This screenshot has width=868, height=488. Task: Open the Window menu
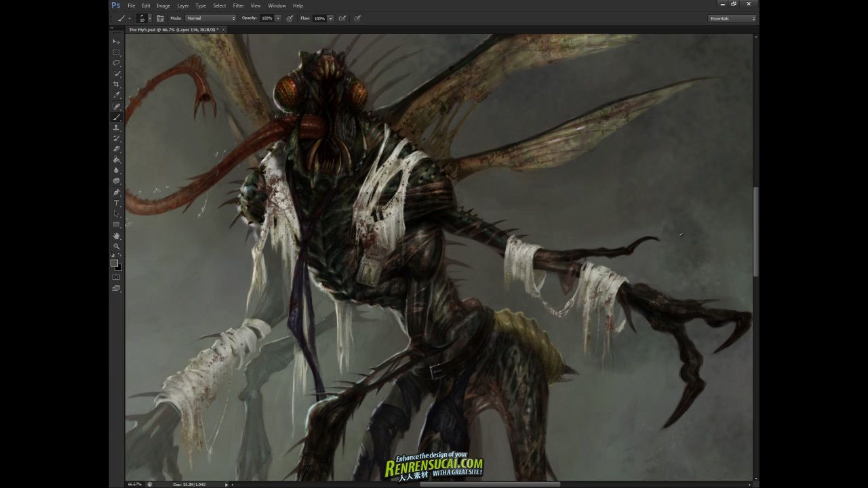[x=277, y=5]
